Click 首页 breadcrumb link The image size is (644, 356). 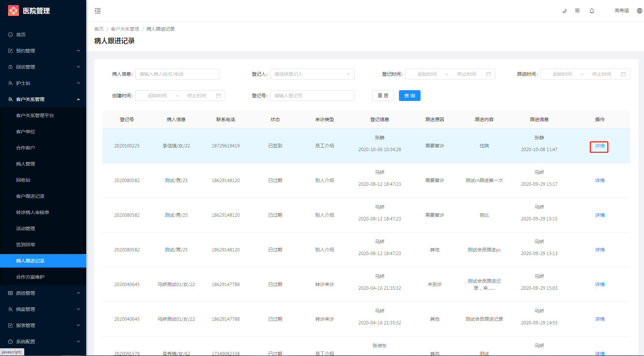pyautogui.click(x=99, y=29)
